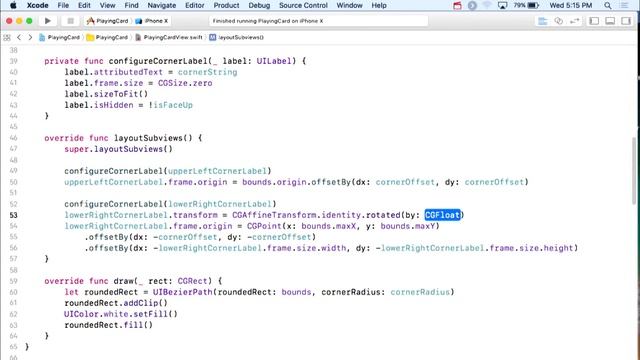Click 'roundedRect.addClip()' on line 61
The width and height of the screenshot is (640, 360).
point(116,303)
